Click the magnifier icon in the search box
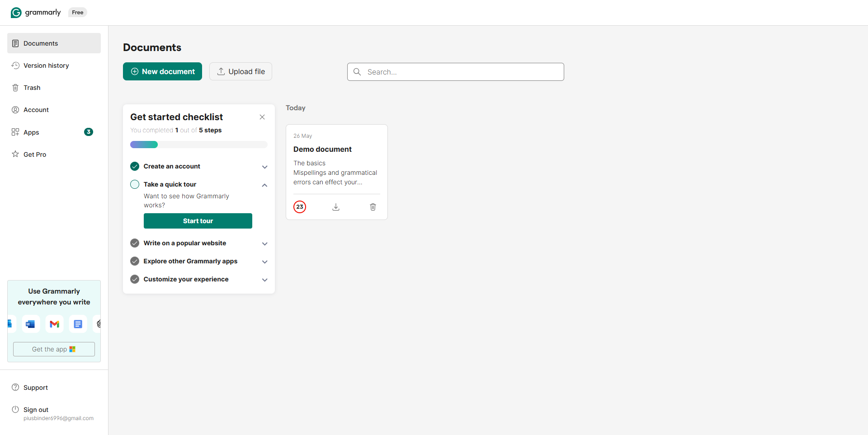The width and height of the screenshot is (868, 435). (x=357, y=72)
